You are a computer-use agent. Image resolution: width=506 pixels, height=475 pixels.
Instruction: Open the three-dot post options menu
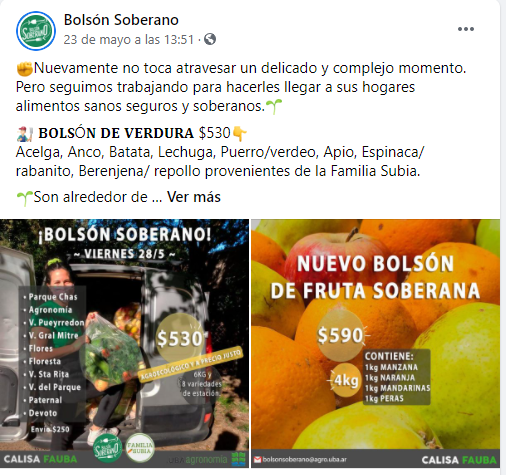coord(466,29)
